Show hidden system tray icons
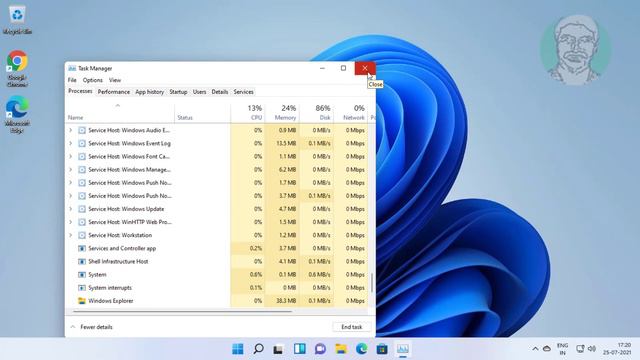The width and height of the screenshot is (640, 360). [535, 349]
